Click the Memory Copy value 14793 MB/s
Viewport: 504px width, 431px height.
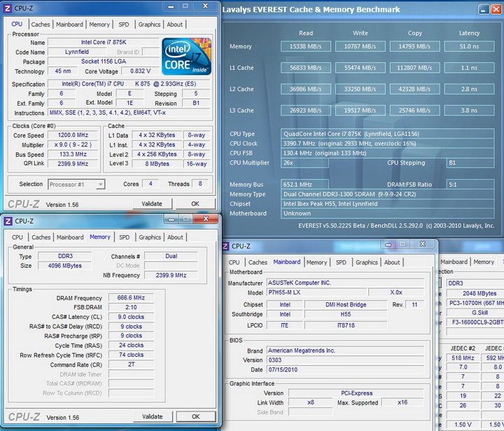pos(414,46)
